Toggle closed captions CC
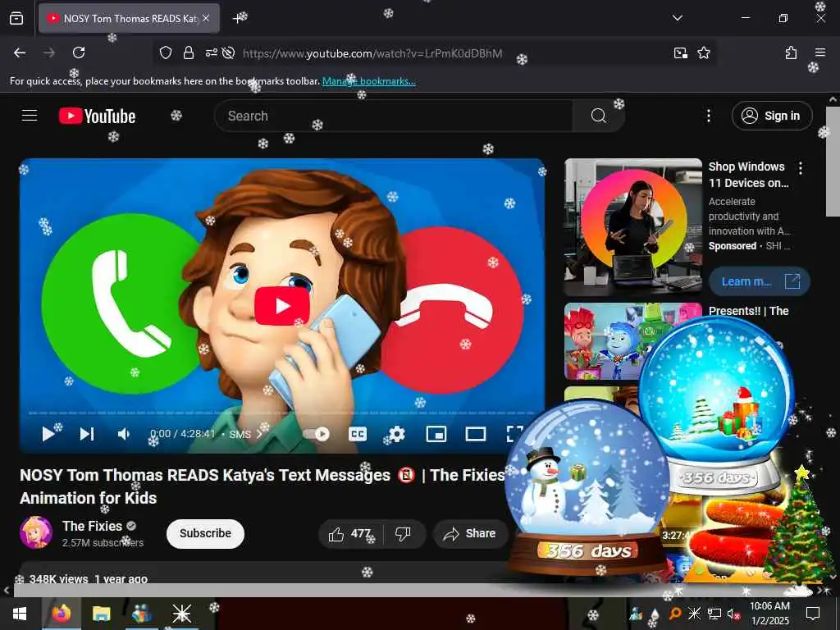The width and height of the screenshot is (840, 630). [x=358, y=434]
